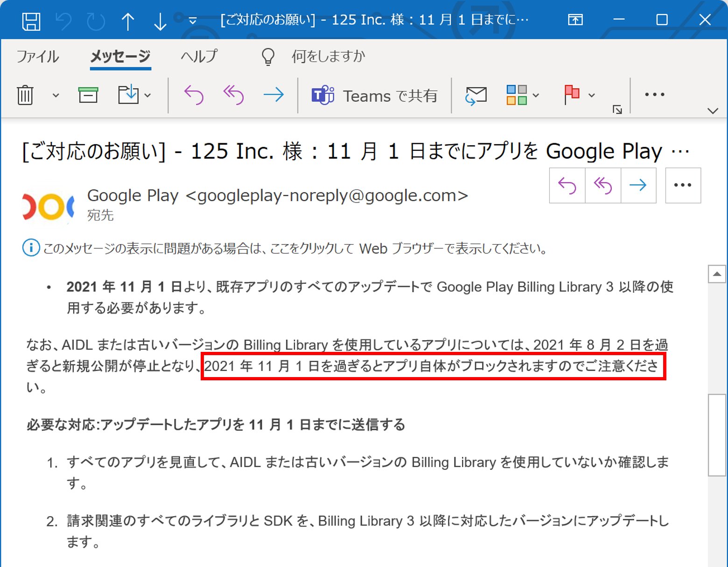Share the email via Teams
The image size is (728, 567).
coord(373,96)
